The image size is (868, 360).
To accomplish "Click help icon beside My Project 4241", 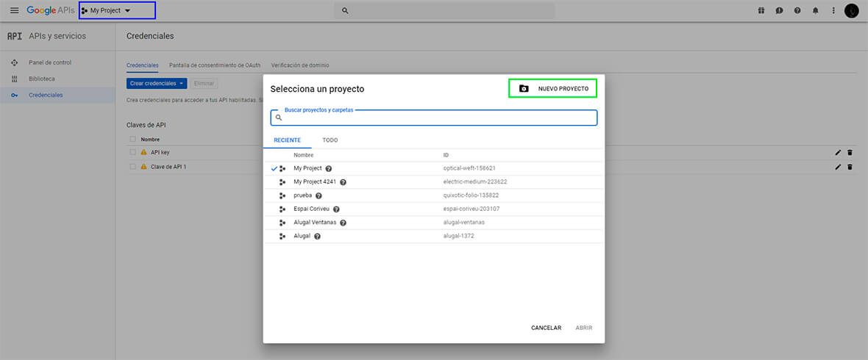I will pos(344,182).
